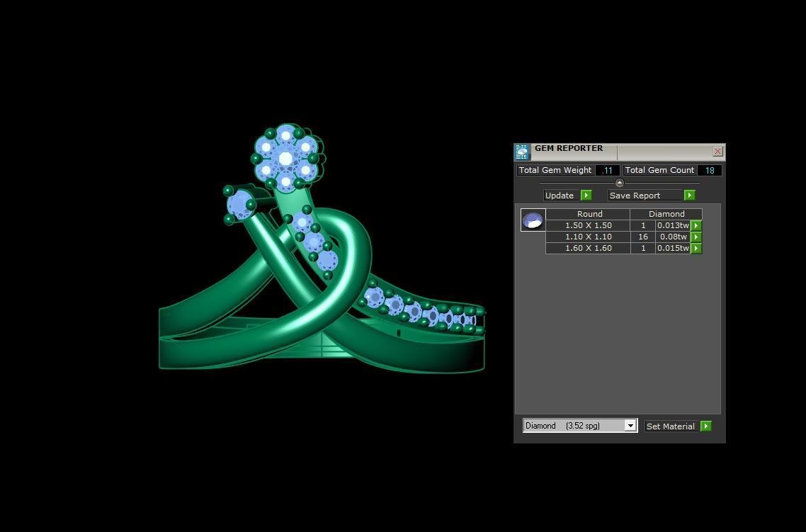Screen dimensions: 806x532
Task: Click the Diamond column header
Action: pyautogui.click(x=666, y=214)
